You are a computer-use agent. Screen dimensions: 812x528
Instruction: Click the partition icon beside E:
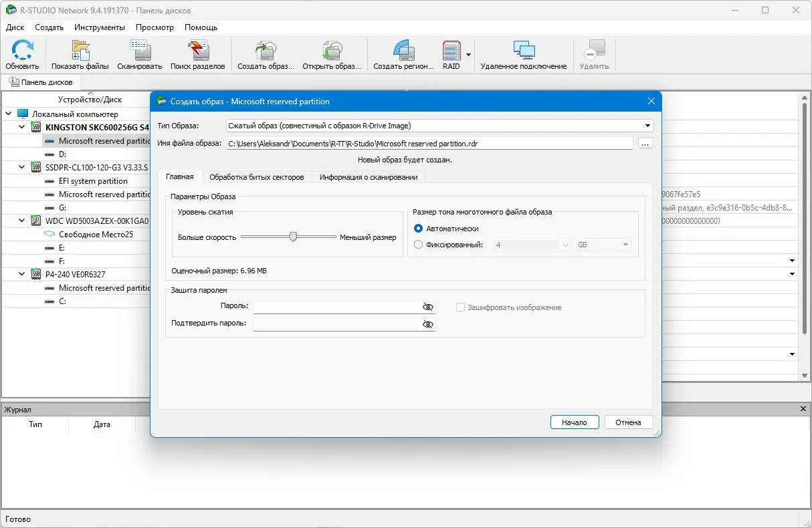[49, 248]
